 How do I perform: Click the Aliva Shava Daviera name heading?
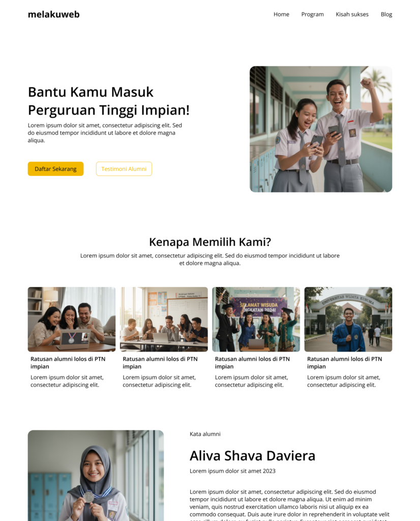coord(252,455)
